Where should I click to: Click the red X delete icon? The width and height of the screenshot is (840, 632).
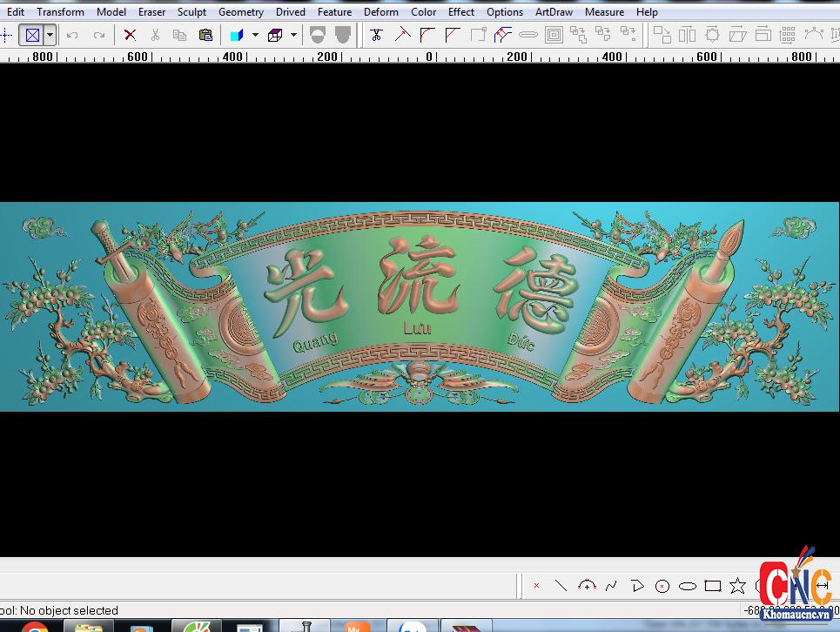click(x=130, y=36)
